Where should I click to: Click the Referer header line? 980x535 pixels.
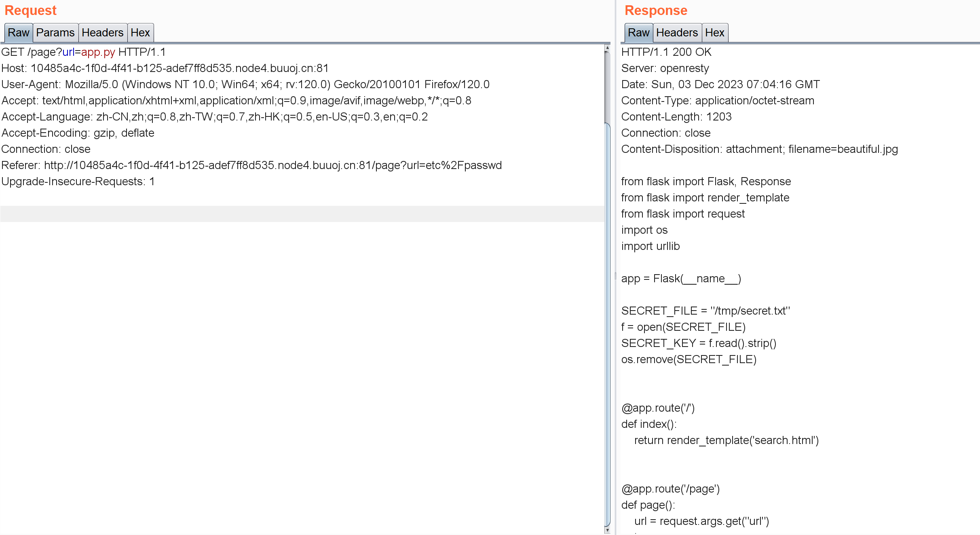tap(251, 165)
